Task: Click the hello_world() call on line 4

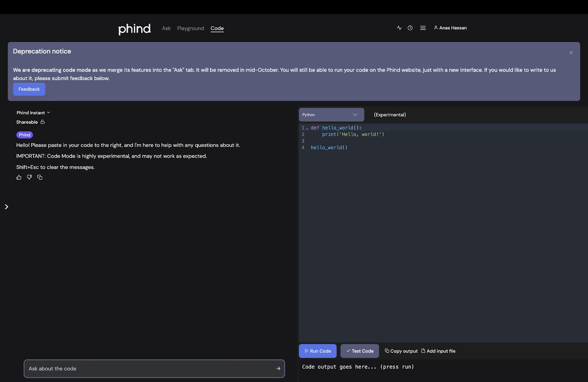Action: coord(329,148)
